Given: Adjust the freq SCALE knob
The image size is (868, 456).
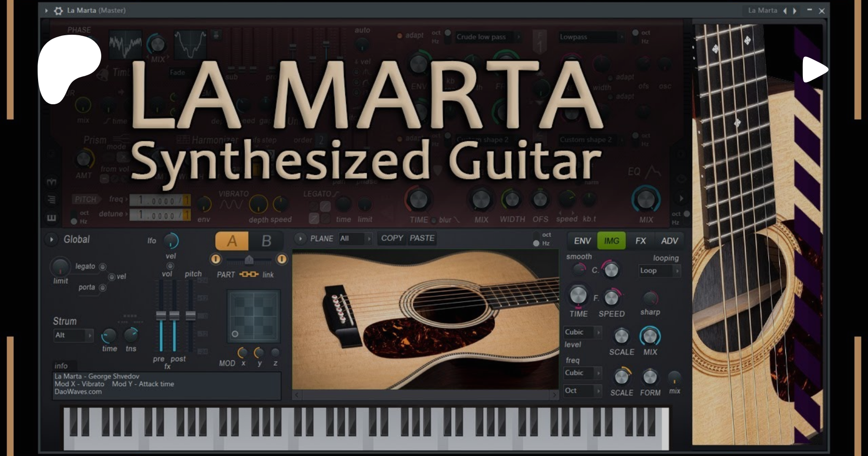Looking at the screenshot, I should [622, 376].
